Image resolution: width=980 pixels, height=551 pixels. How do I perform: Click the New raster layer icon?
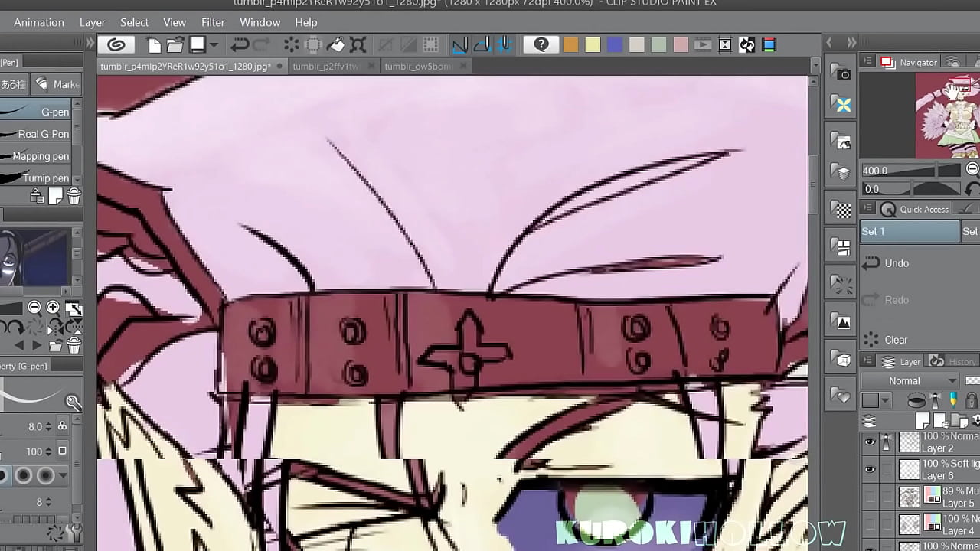tap(923, 420)
